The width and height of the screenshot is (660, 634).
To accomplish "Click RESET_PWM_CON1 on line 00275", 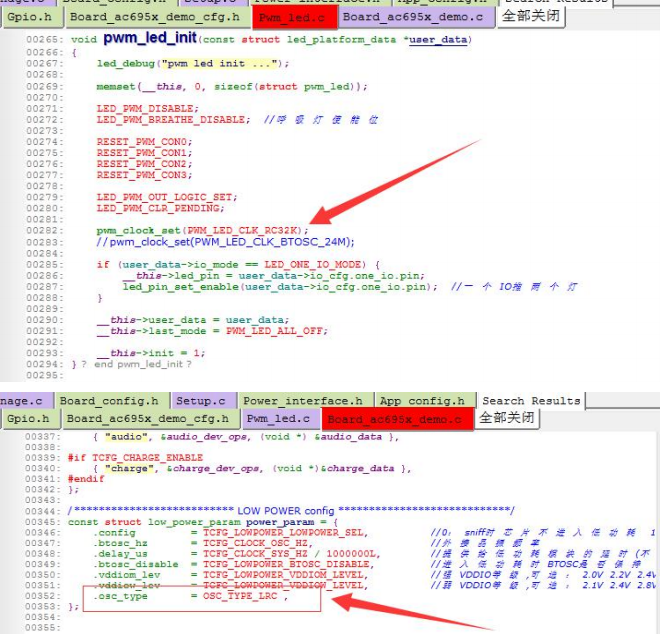I will [x=144, y=152].
